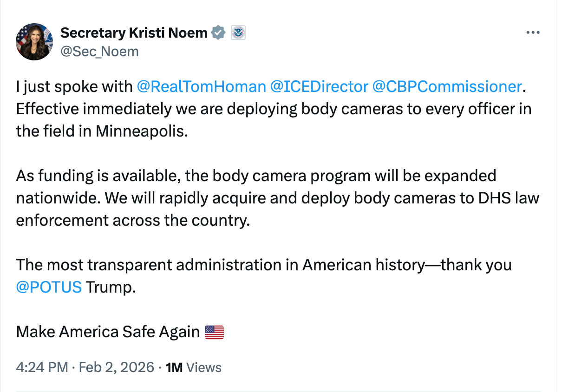Click Kristi Noem's profile avatar photo
The height and width of the screenshot is (392, 562).
(34, 42)
